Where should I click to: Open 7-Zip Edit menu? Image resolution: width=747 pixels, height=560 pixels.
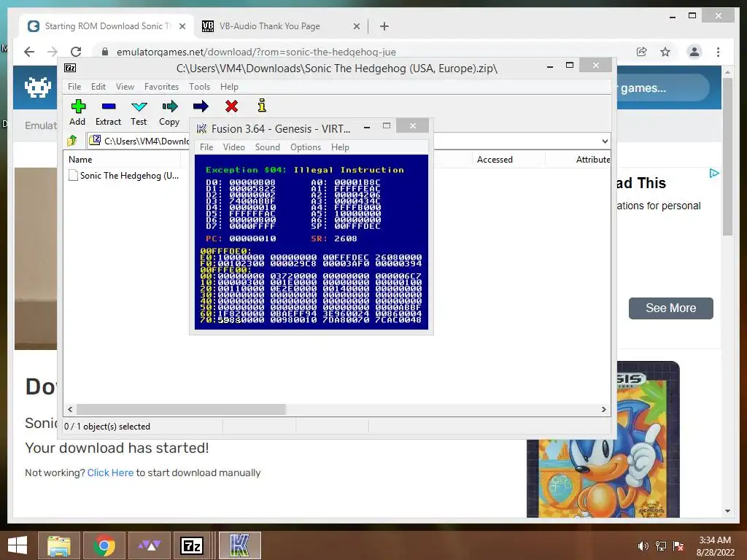(98, 87)
